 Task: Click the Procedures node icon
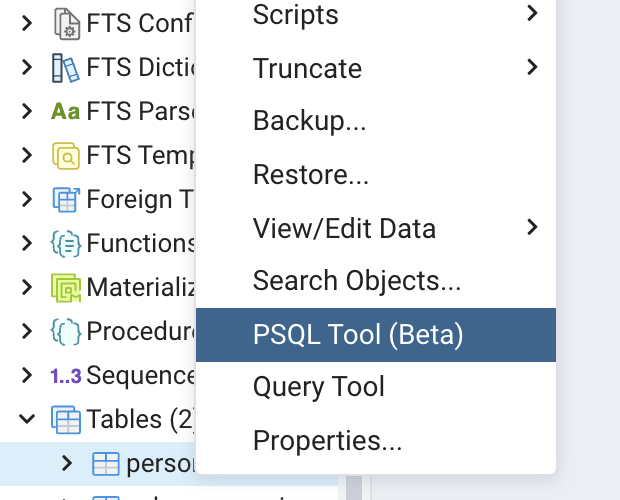coord(66,331)
